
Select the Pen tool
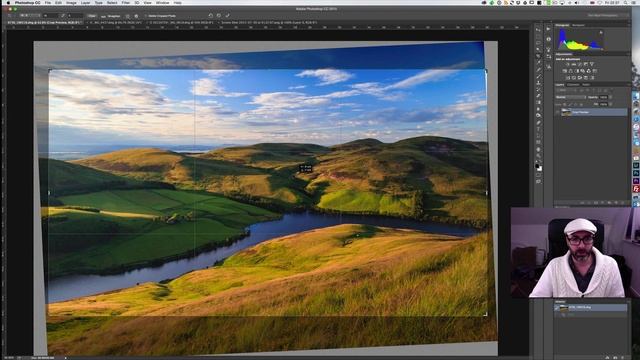(538, 122)
